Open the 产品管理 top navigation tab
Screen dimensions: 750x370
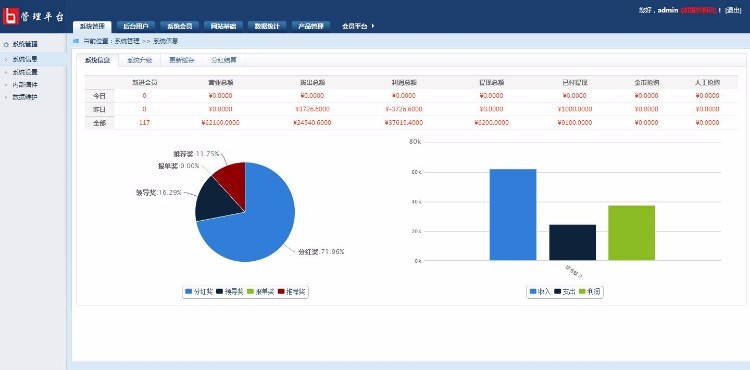[310, 26]
